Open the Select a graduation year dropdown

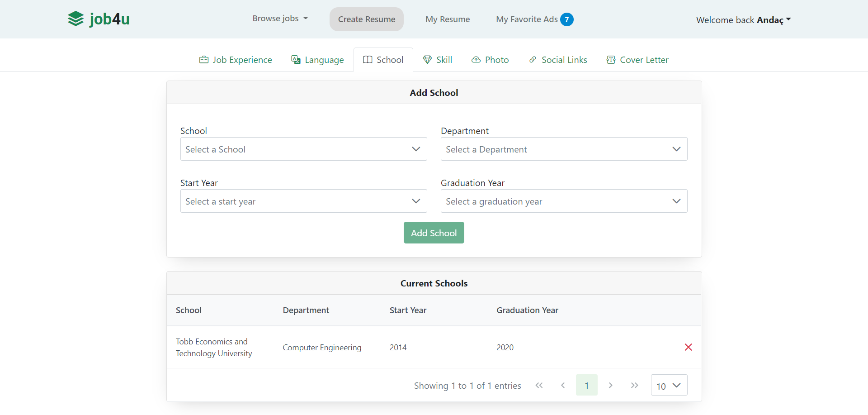click(564, 201)
